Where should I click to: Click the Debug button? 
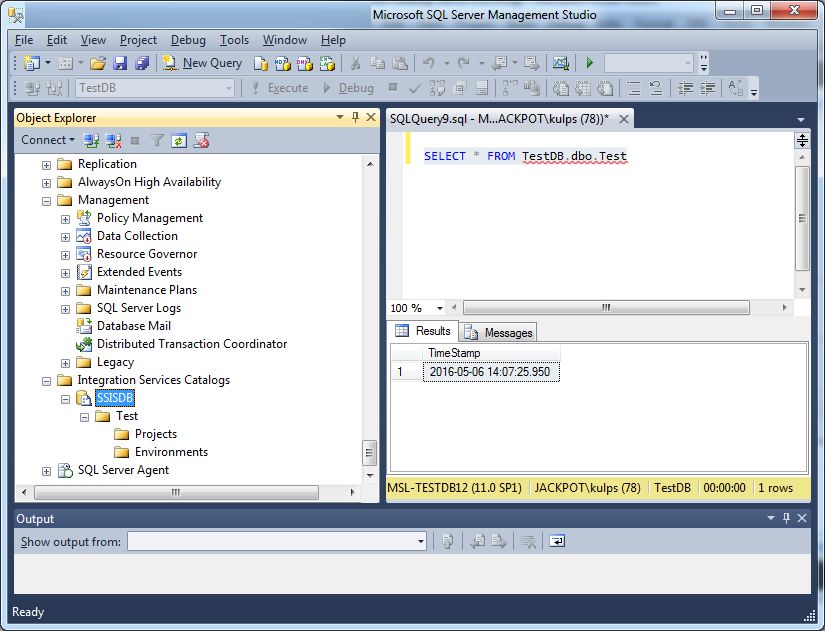click(348, 88)
